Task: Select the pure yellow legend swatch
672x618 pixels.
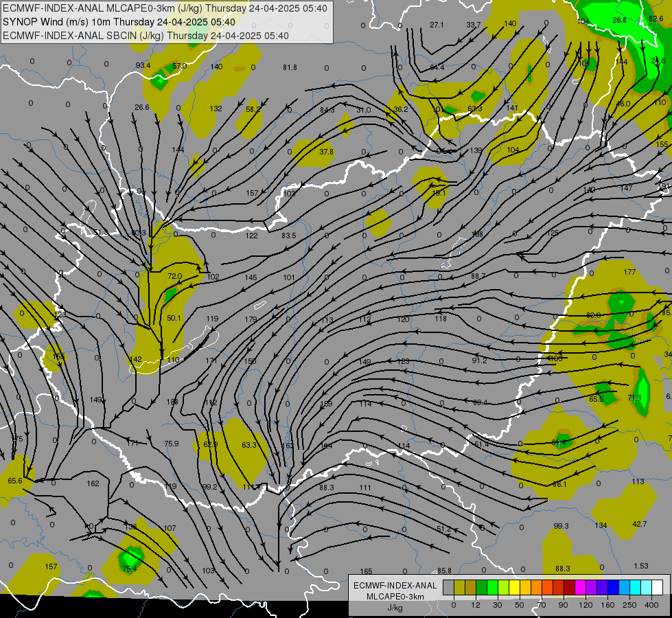Action: 515,588
